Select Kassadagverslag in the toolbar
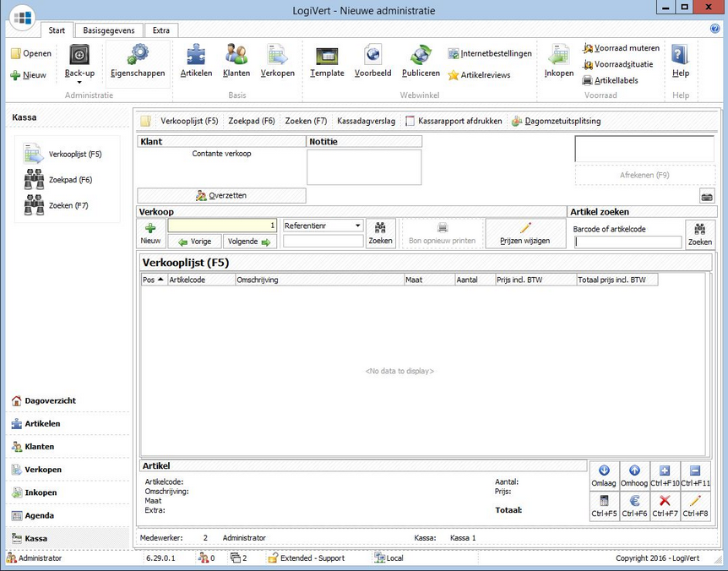 [366, 121]
